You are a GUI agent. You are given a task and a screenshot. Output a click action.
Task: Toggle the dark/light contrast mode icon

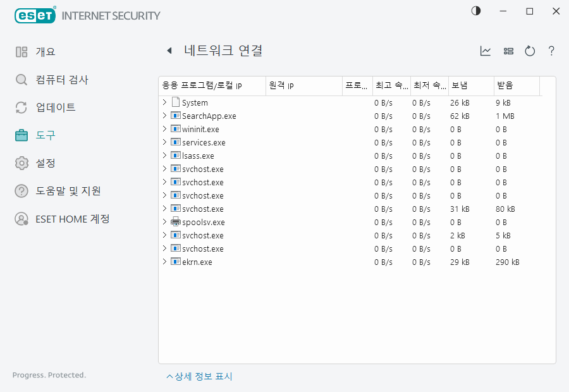pos(475,11)
